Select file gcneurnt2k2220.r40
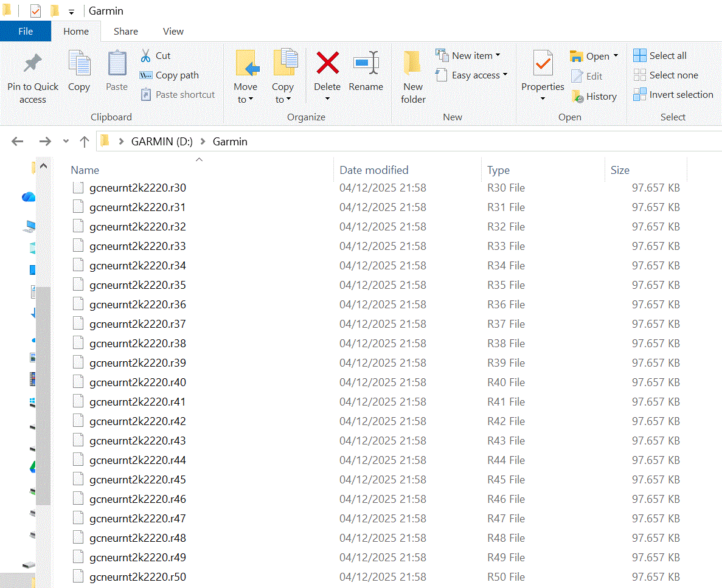Image resolution: width=722 pixels, height=588 pixels. 137,382
